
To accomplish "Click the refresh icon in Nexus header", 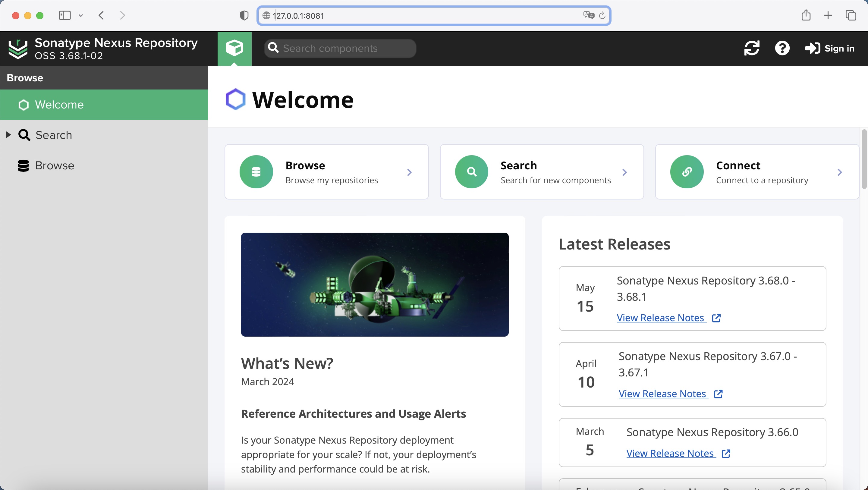I will [x=751, y=48].
